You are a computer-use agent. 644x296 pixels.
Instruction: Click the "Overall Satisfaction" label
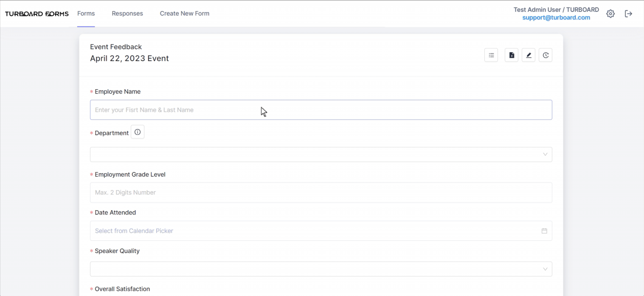[x=122, y=289]
